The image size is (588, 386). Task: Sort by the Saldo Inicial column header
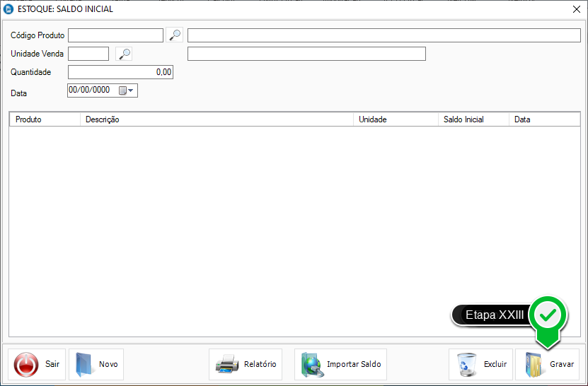point(473,119)
